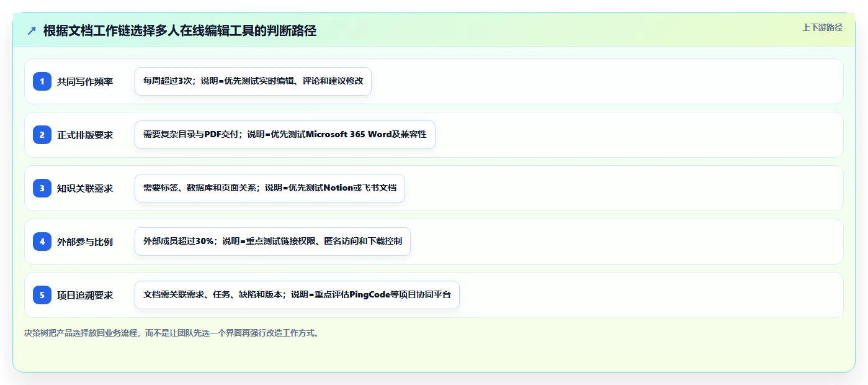
Task: Open the 外部成员超过30% condition box
Action: coord(272,242)
